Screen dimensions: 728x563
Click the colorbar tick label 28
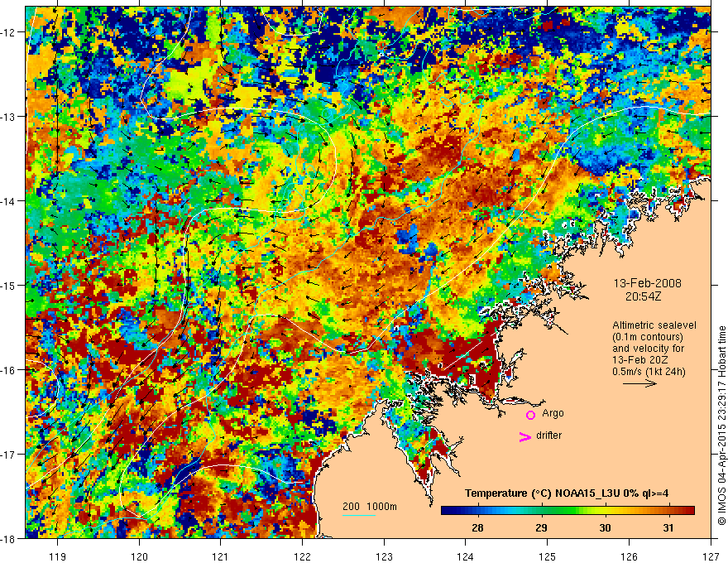pos(477,527)
